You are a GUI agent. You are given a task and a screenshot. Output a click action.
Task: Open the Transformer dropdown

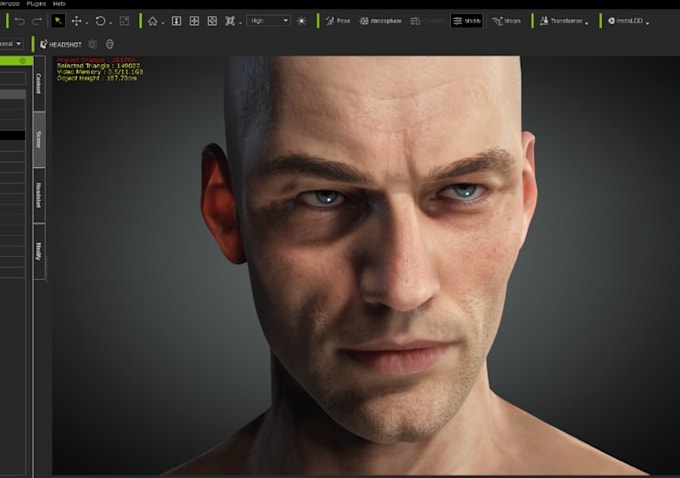[x=564, y=21]
